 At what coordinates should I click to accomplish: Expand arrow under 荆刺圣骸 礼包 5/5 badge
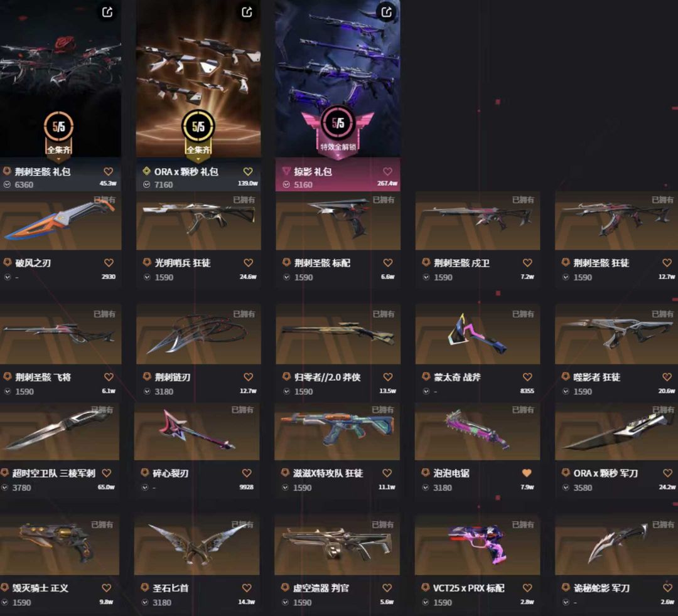pos(59,159)
